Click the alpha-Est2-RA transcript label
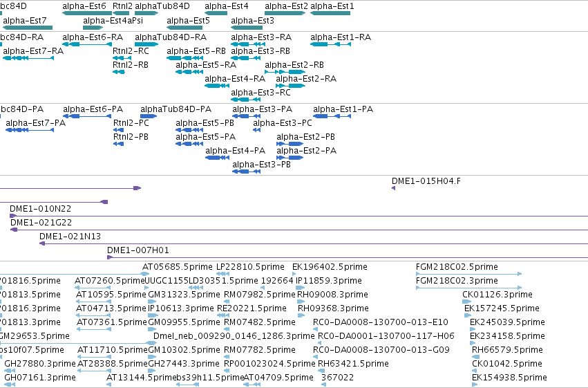The height and width of the screenshot is (388, 588). tap(306, 79)
